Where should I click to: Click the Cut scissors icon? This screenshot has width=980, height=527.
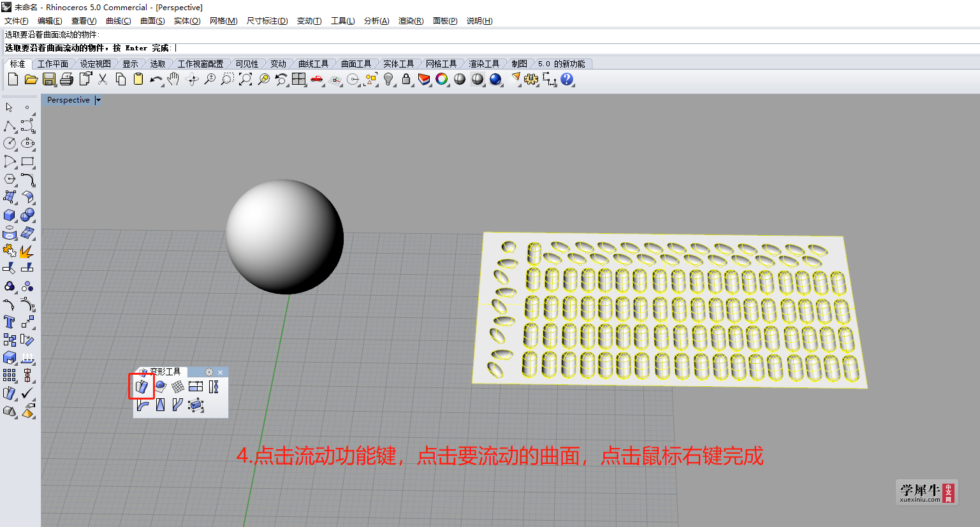[x=103, y=79]
